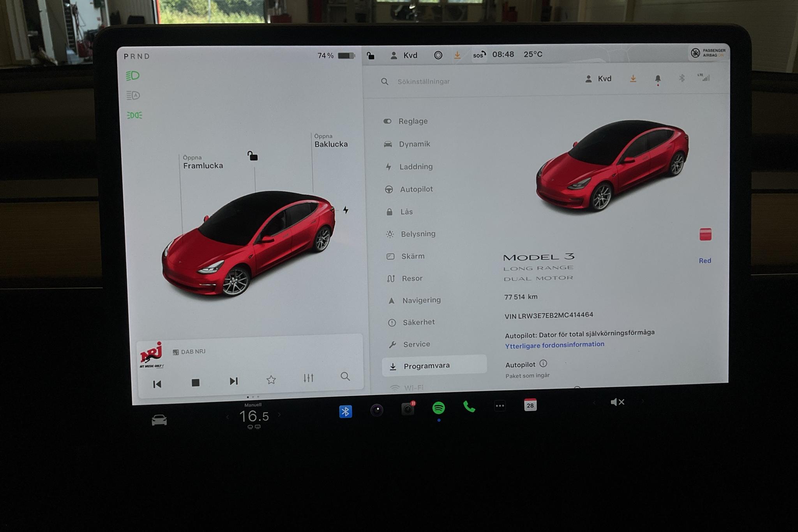Viewport: 798px width, 532px height.
Task: Expand the Laddning settings expander
Action: pos(415,166)
